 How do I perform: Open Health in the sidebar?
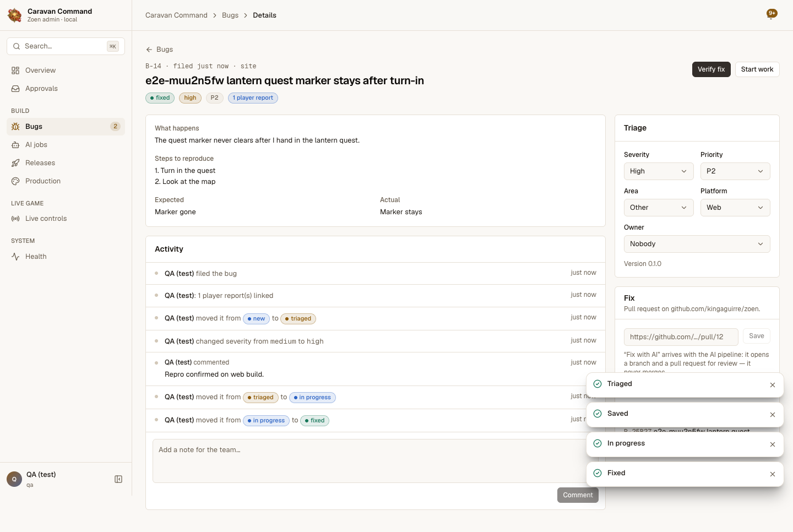coord(66,257)
